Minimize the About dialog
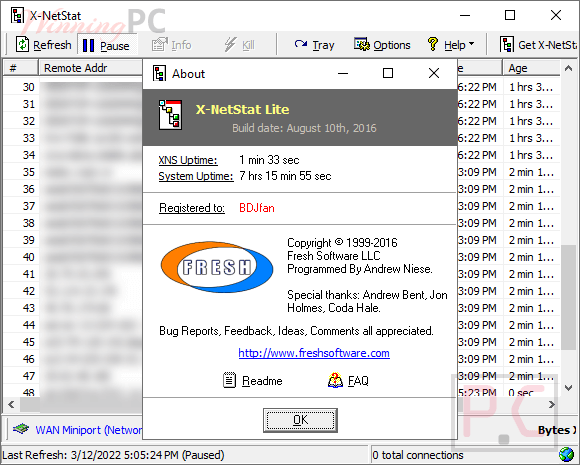This screenshot has height=465, width=580. click(x=343, y=73)
